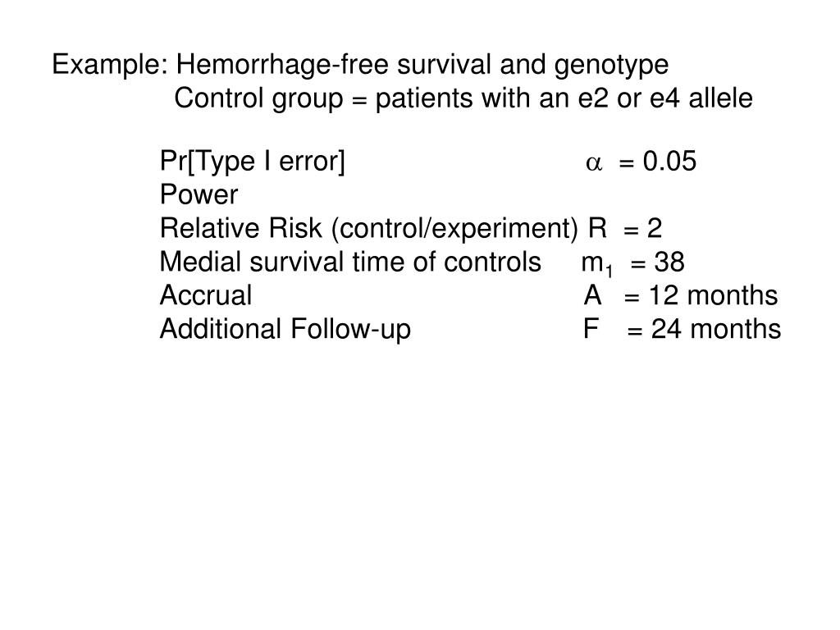Viewport: 840px width, 630px height.
Task: Select the "Power" label
Action: (199, 195)
